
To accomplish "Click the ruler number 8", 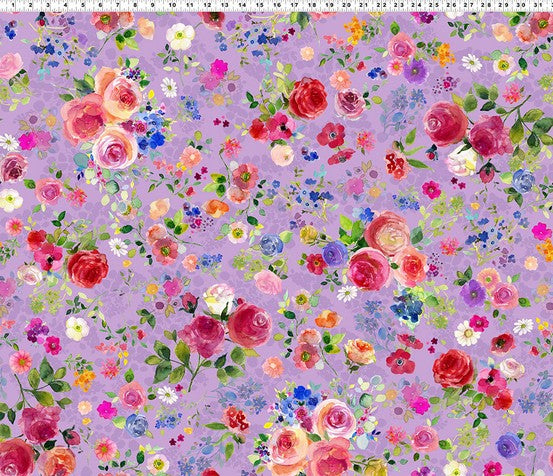I will pyautogui.click(x=135, y=5).
